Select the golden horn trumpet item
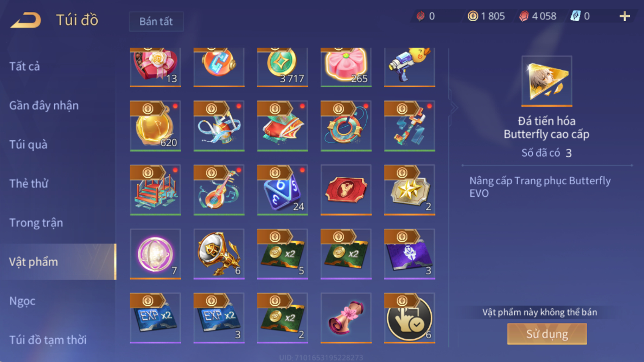644x362 pixels. 219,254
